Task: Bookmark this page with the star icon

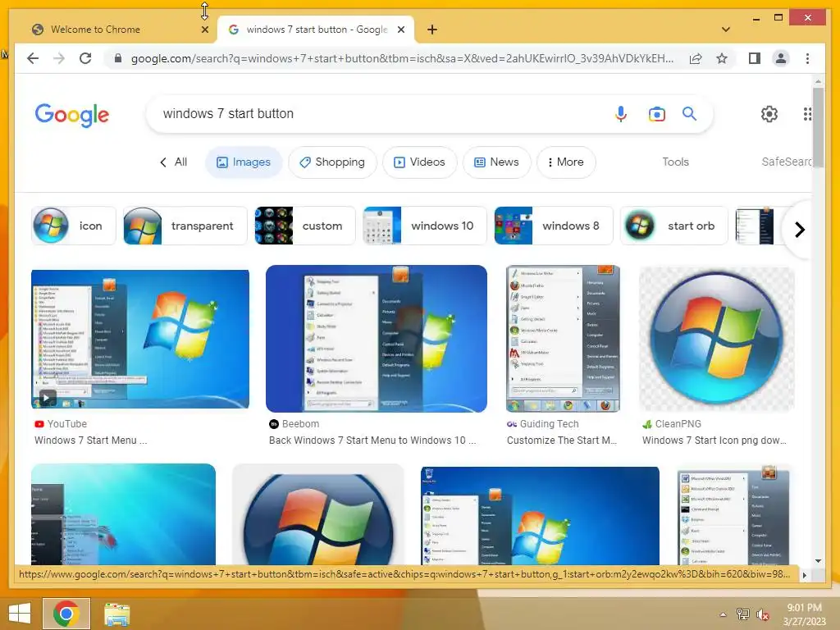Action: (722, 58)
